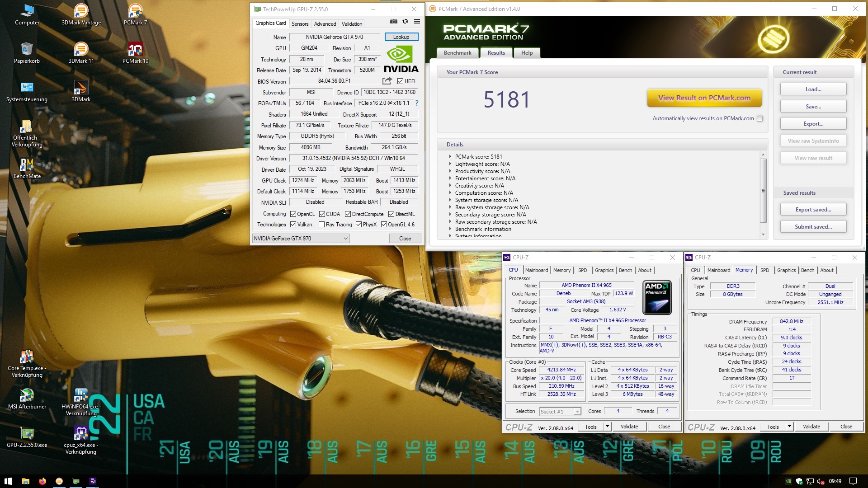The image size is (868, 488).
Task: Click Save... button in PCMark 7
Action: coord(813,107)
